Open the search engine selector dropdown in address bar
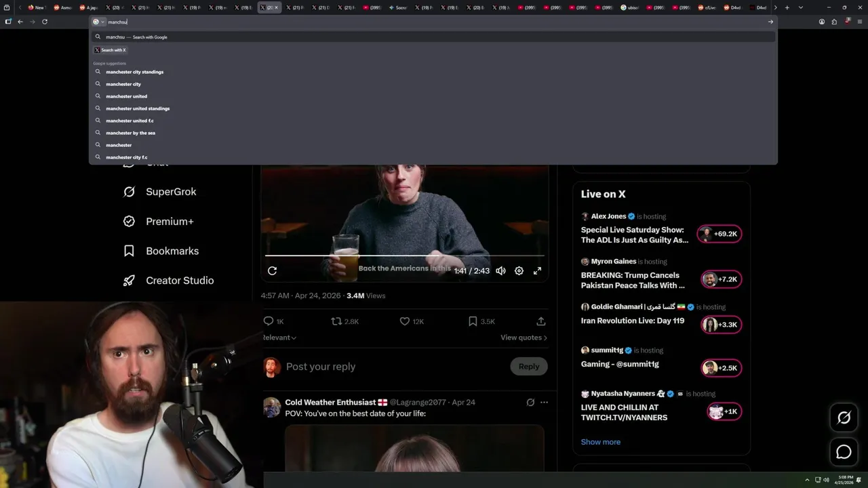 (x=98, y=22)
